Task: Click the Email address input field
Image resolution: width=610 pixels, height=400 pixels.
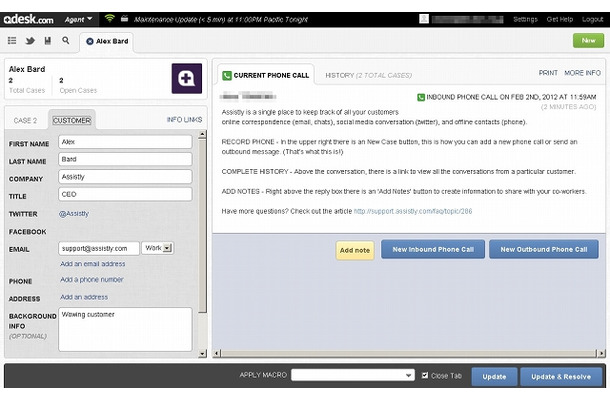Action: (x=99, y=248)
